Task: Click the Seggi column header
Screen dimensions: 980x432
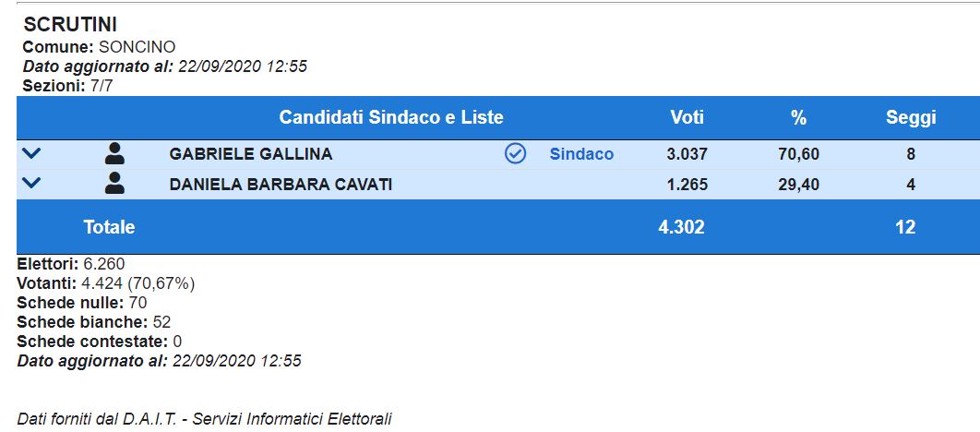Action: (x=910, y=117)
